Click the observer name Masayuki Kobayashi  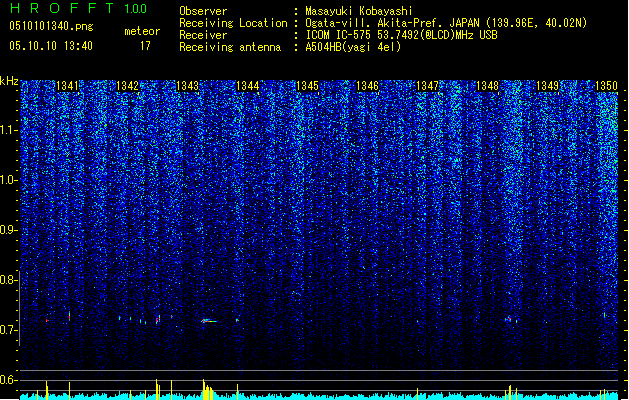click(359, 11)
